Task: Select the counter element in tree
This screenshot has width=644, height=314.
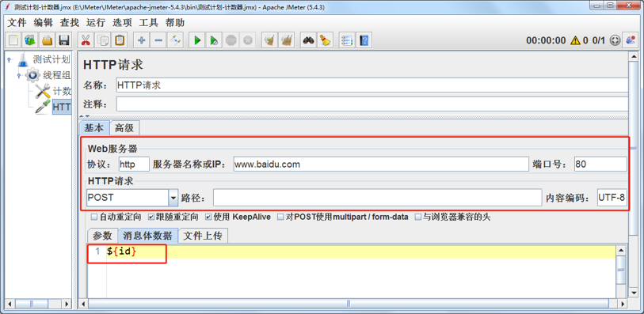Action: click(62, 91)
